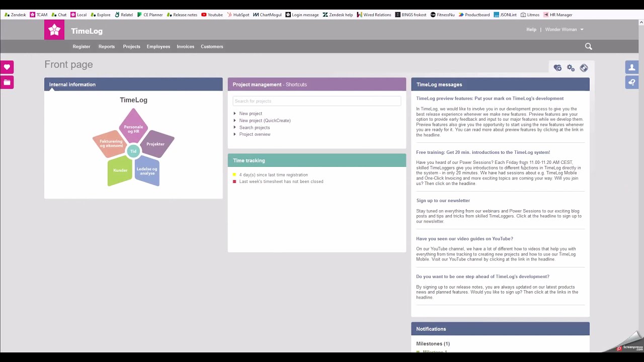Screen dimensions: 644x362
Task: Open CE Planner bookmark
Action: [x=150, y=15]
